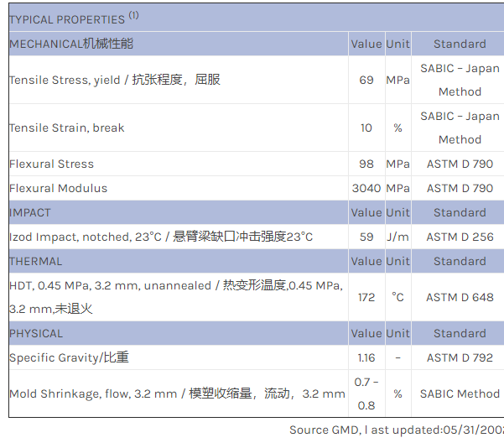Viewport: 504px width, 443px height.
Task: Click the Tensile Strain, break row label
Action: [x=67, y=128]
